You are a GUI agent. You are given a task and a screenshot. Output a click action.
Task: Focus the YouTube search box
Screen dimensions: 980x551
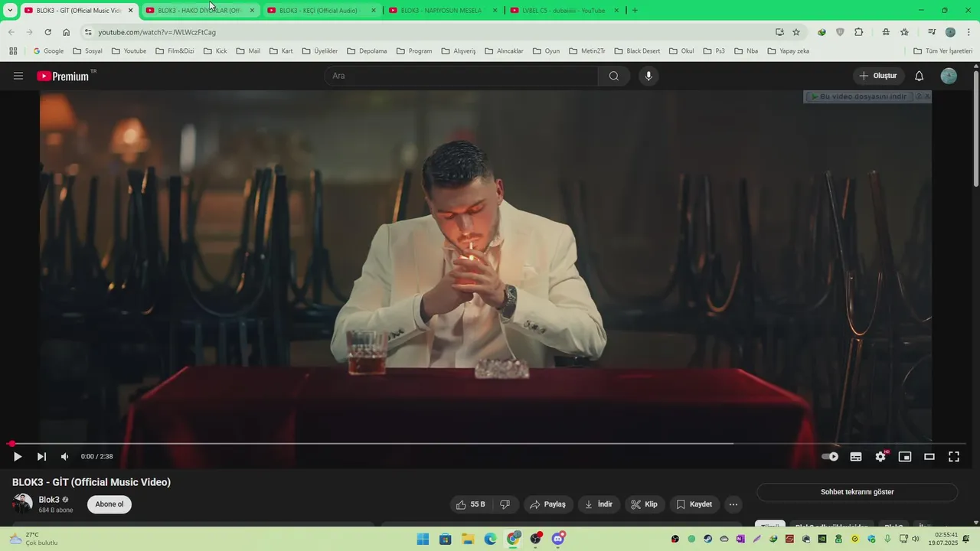(461, 76)
